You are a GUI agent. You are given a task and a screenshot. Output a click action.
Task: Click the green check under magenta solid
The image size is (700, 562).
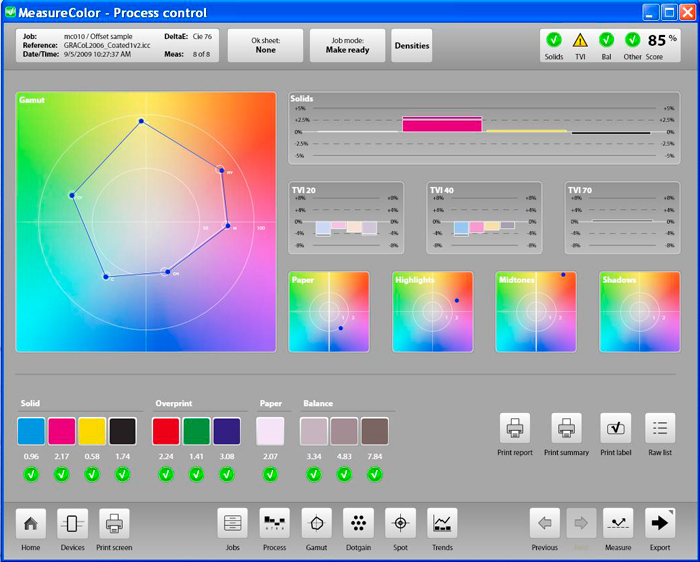click(61, 474)
